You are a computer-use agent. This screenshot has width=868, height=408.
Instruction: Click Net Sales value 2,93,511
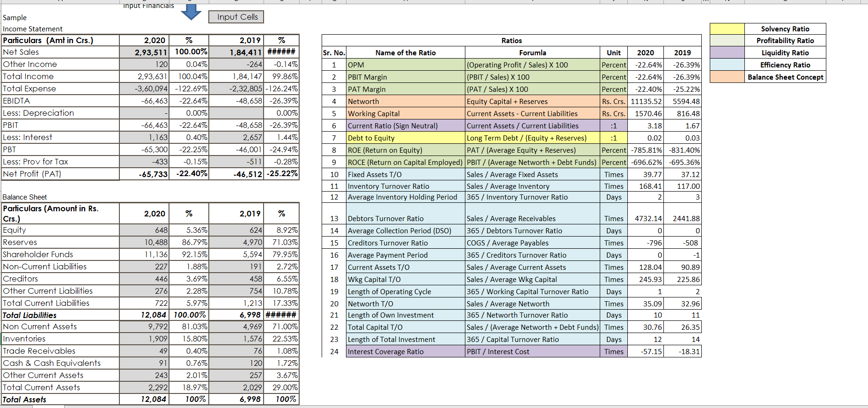(x=144, y=52)
